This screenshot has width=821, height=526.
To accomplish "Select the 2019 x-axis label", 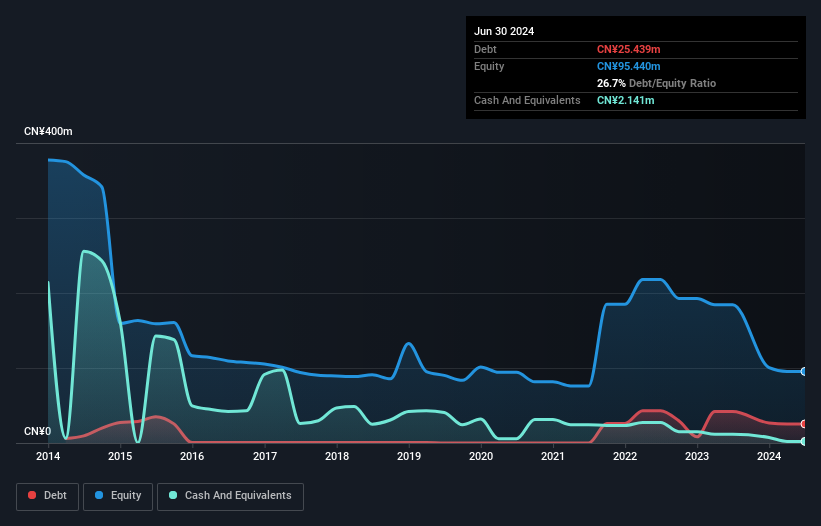I will pyautogui.click(x=409, y=456).
